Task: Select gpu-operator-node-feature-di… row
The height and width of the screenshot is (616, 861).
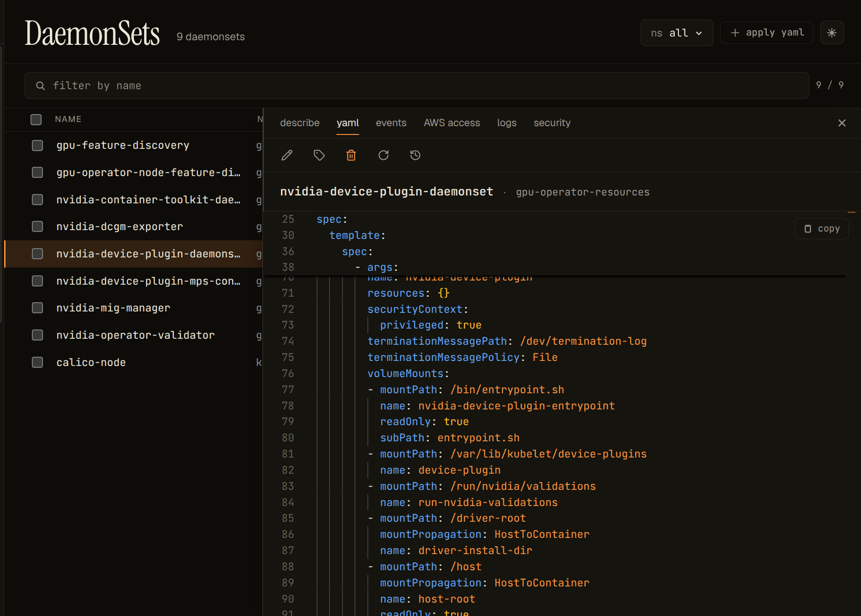Action: point(134,172)
